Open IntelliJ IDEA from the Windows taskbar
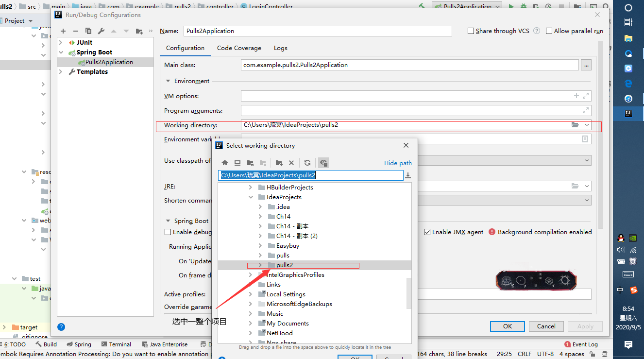The image size is (644, 359). pos(628,114)
